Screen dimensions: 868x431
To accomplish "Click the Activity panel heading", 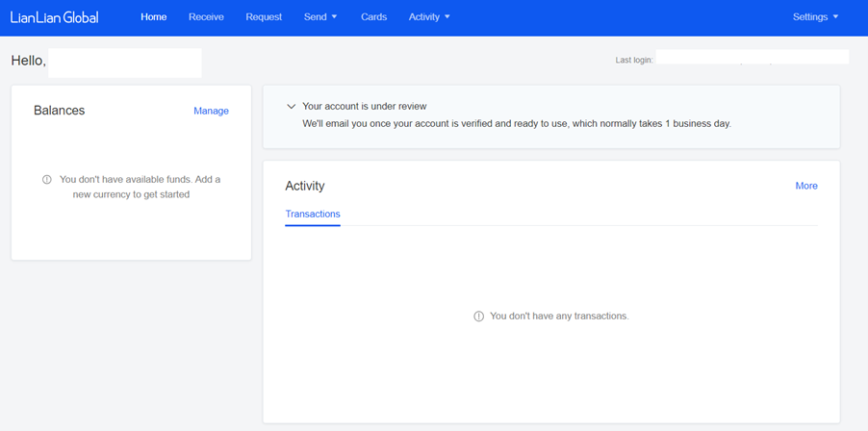I will pyautogui.click(x=305, y=186).
